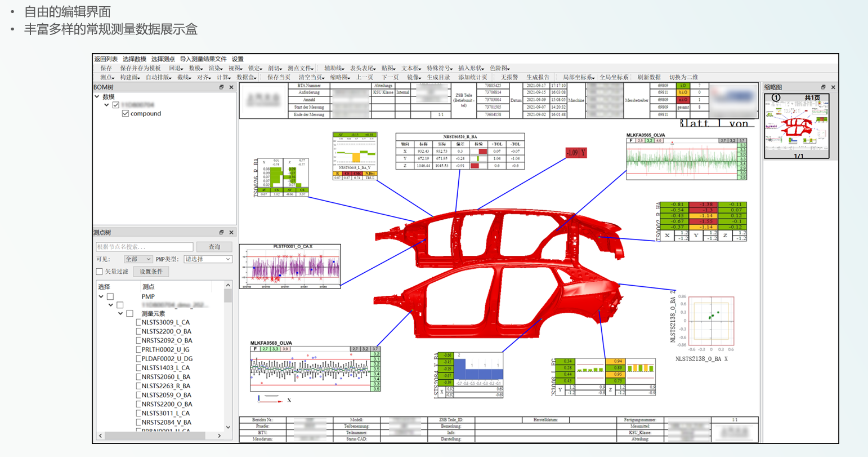Viewport: 868px width, 457px height.
Task: Open the 可见 dropdown showing 全部
Action: (138, 259)
